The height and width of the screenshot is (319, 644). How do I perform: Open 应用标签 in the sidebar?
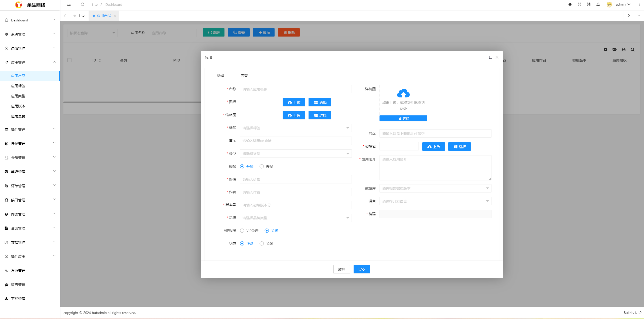coord(18,86)
